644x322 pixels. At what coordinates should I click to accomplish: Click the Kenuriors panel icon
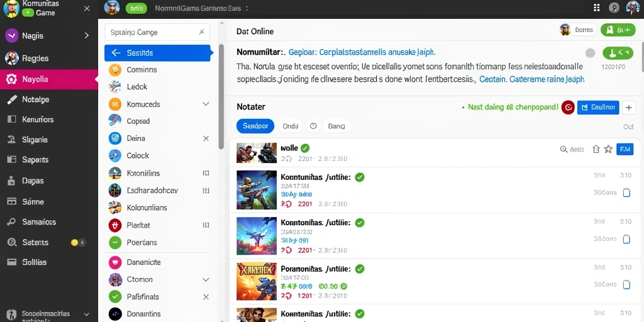11,119
